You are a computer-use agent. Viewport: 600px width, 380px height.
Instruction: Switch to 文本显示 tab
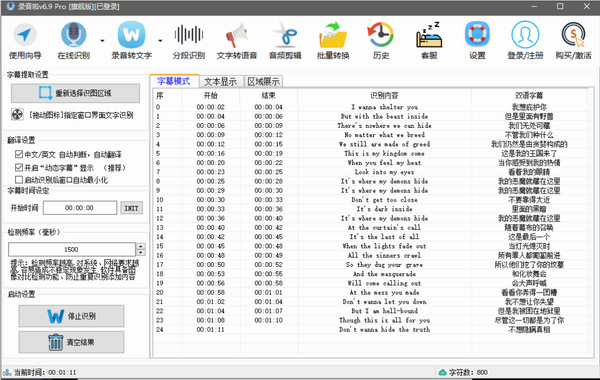coord(221,82)
